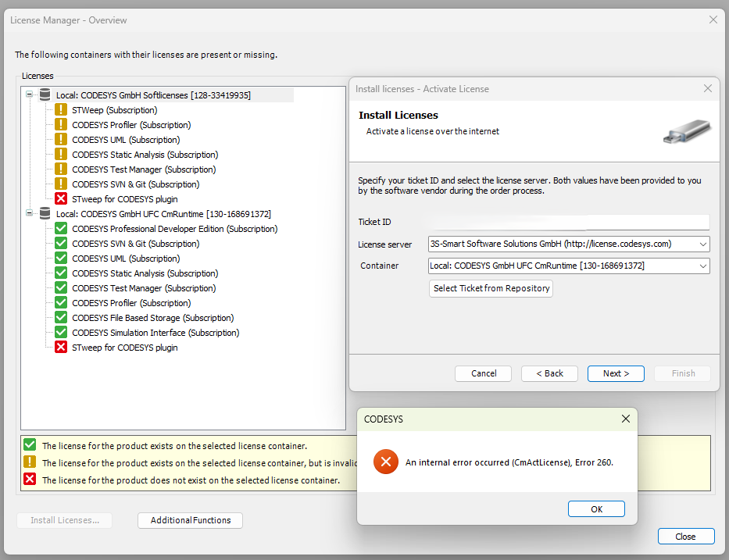
Task: Click green check beside Simulation Interface
Action: click(x=61, y=333)
